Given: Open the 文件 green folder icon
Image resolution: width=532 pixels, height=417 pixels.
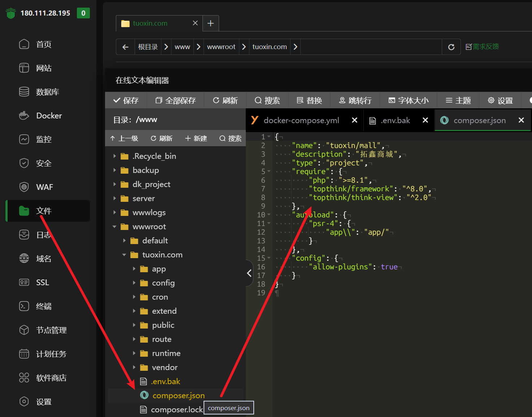Looking at the screenshot, I should point(24,211).
